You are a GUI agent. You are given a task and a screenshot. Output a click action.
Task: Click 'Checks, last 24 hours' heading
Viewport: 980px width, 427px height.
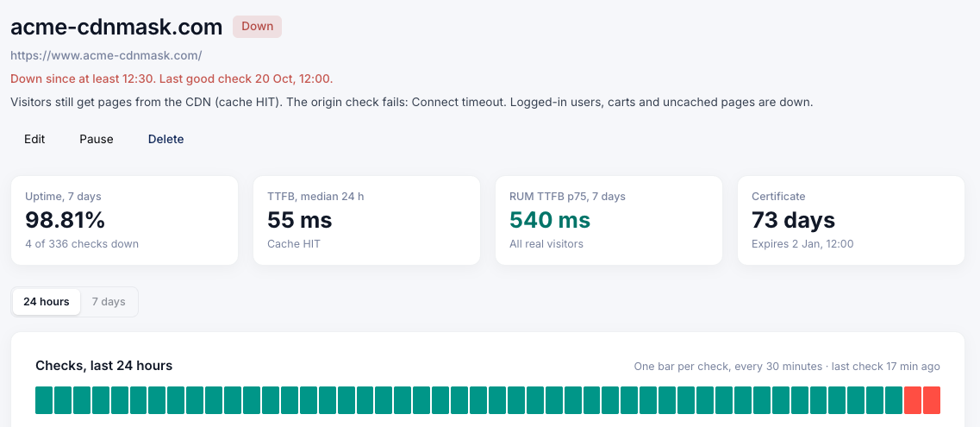pyautogui.click(x=103, y=366)
